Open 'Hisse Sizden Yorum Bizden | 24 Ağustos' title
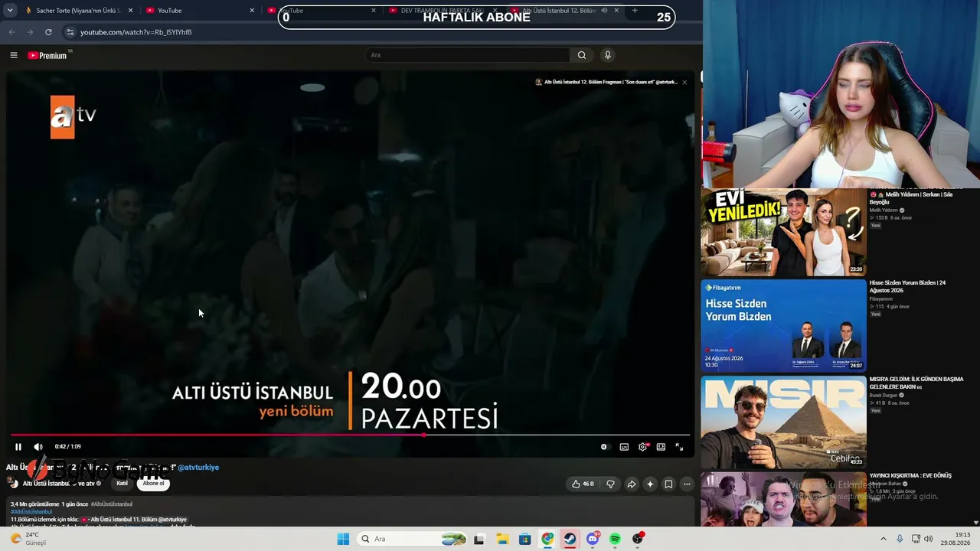 click(907, 286)
